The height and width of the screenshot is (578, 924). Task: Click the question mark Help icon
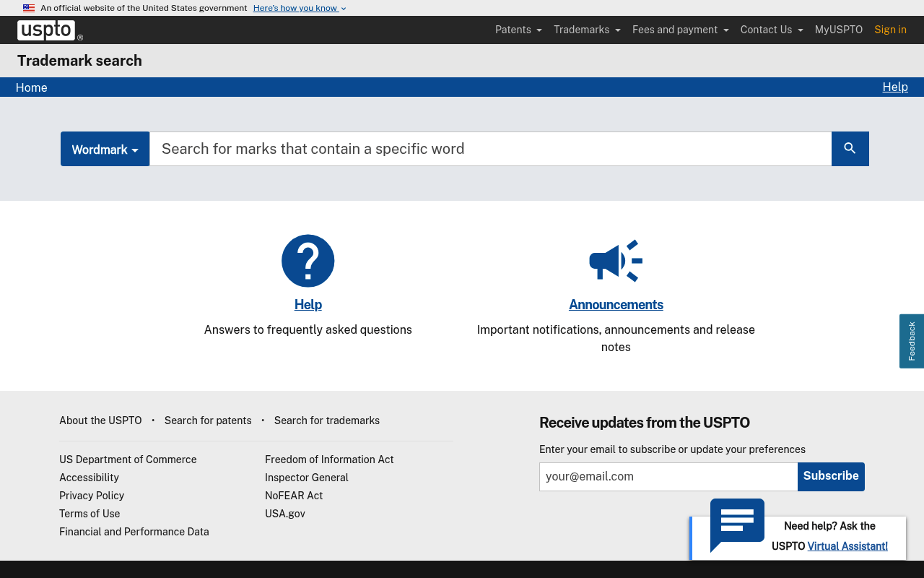click(308, 261)
